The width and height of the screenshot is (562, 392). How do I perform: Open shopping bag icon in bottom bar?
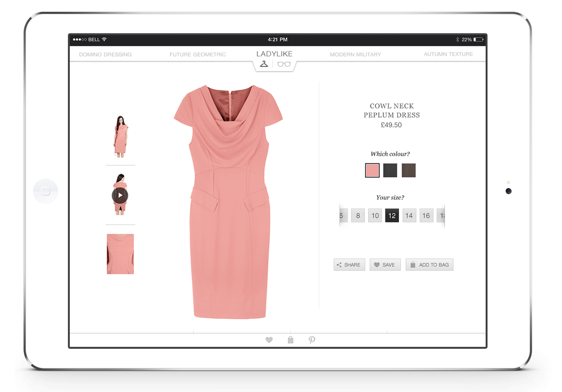click(290, 340)
